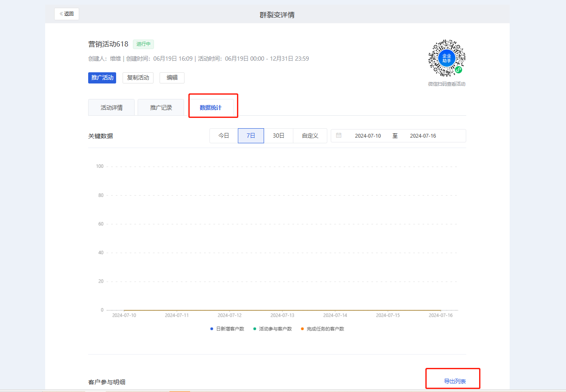The width and height of the screenshot is (566, 392).
Task: Click the 2024-07-11 x-axis label
Action: (x=177, y=315)
